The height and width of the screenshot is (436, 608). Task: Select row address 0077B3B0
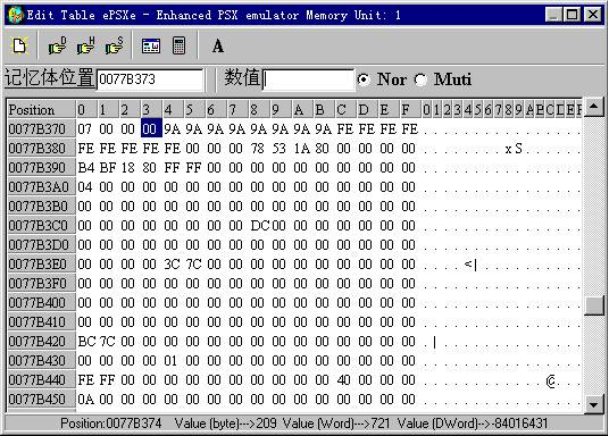pos(41,206)
